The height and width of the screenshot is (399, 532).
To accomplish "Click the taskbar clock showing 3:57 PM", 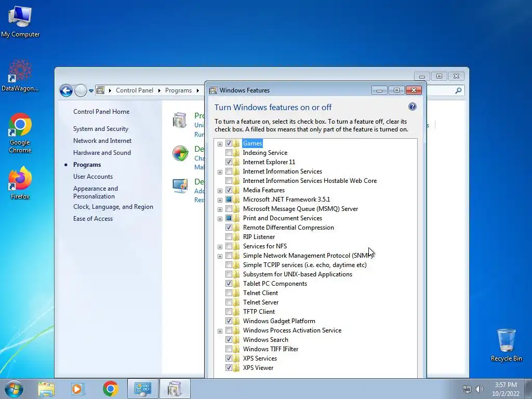I will pos(506,389).
